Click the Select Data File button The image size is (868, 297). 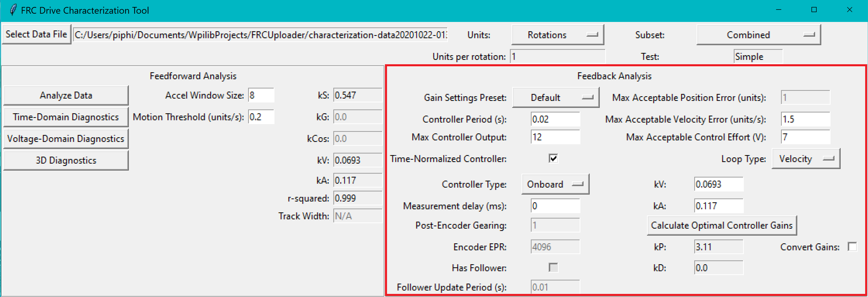pos(36,34)
